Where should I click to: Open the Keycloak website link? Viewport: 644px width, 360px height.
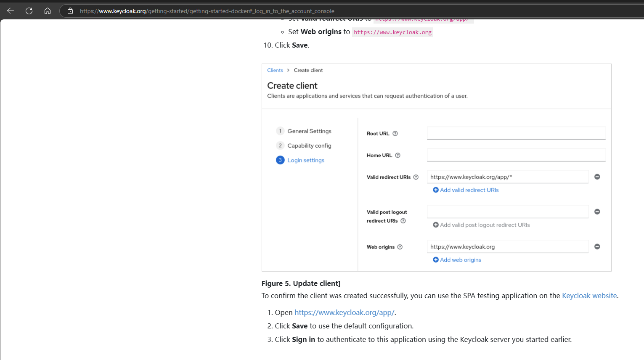click(x=589, y=296)
